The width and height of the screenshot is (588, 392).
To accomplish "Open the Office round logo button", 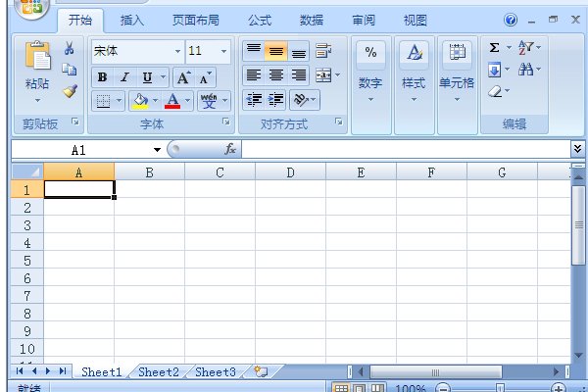I will (x=32, y=6).
